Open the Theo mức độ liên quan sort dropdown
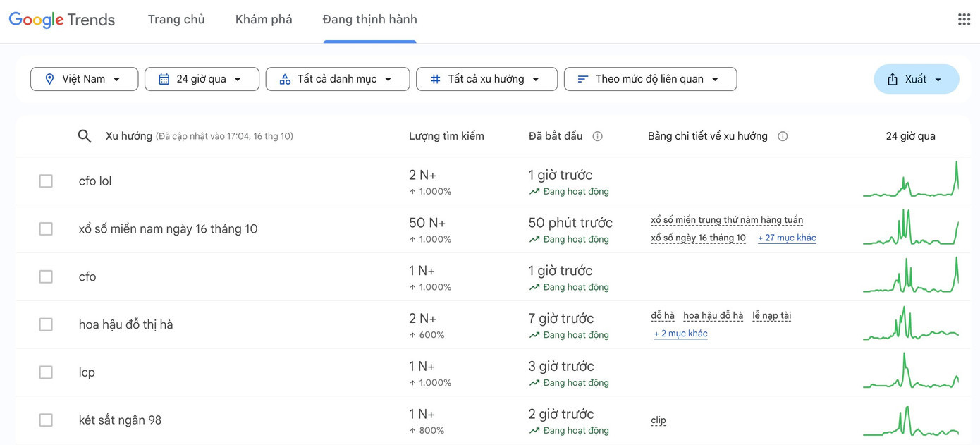Viewport: 980px width, 445px height. pos(650,79)
